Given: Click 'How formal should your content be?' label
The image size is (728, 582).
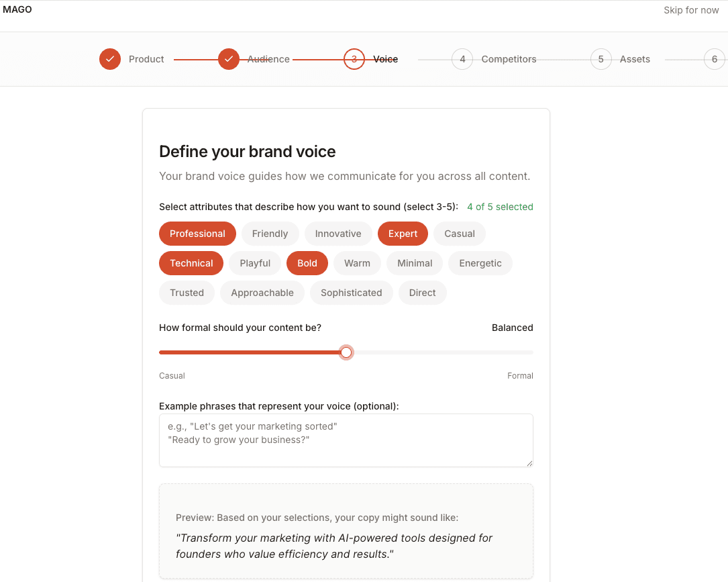Looking at the screenshot, I should pos(240,328).
